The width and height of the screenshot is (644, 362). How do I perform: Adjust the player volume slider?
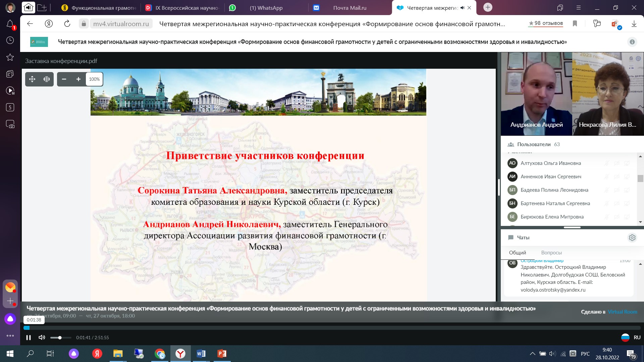pyautogui.click(x=60, y=338)
